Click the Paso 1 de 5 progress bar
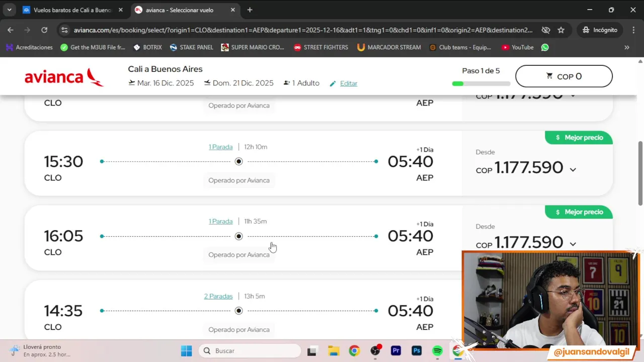Viewport: 644px width, 362px height. coord(481,83)
